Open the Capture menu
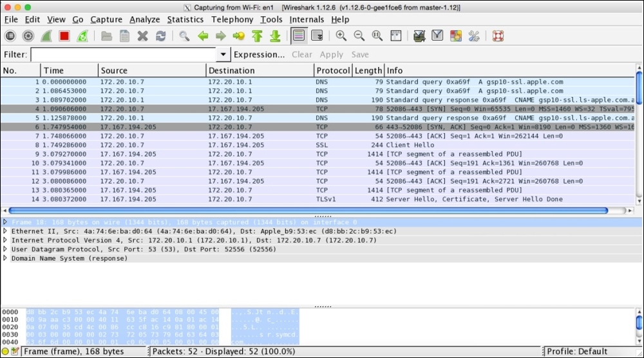The image size is (644, 358). 106,19
